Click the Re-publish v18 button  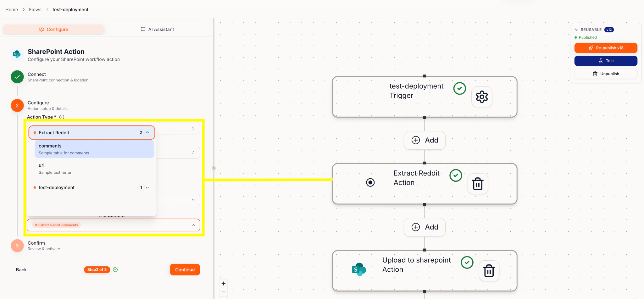pos(606,48)
